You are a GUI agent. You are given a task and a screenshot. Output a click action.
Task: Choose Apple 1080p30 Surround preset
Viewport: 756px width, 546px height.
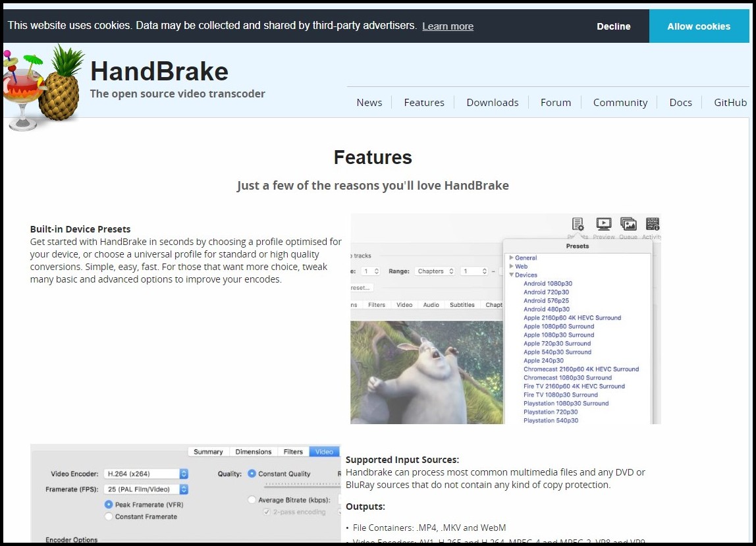coord(559,335)
